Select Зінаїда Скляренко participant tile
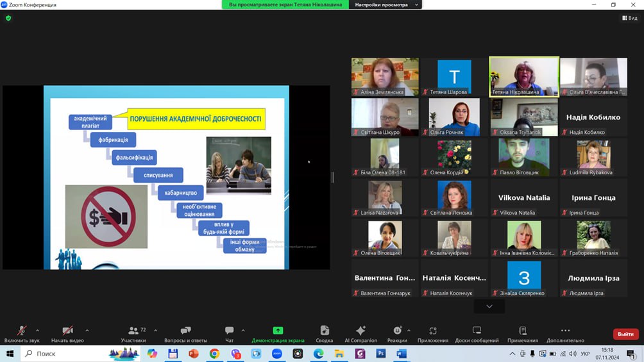Image resolution: width=644 pixels, height=362 pixels. click(524, 278)
